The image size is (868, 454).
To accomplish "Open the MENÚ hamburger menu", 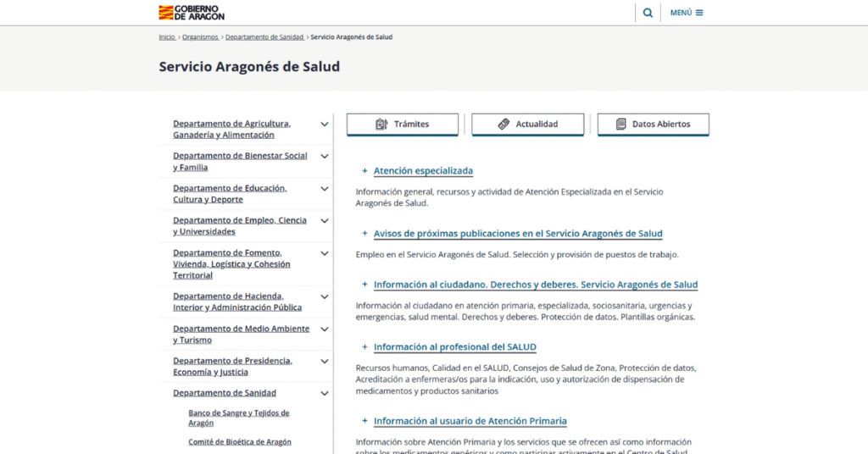I will point(687,13).
